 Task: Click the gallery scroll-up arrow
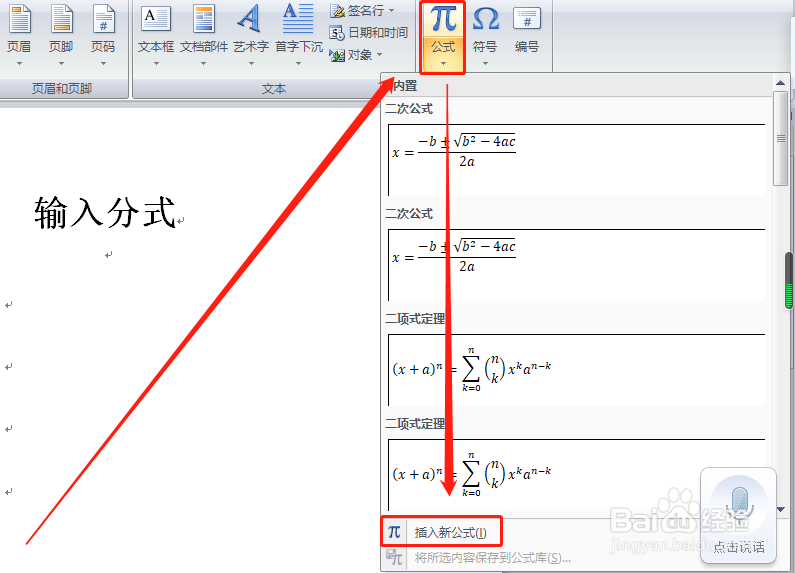tap(780, 82)
